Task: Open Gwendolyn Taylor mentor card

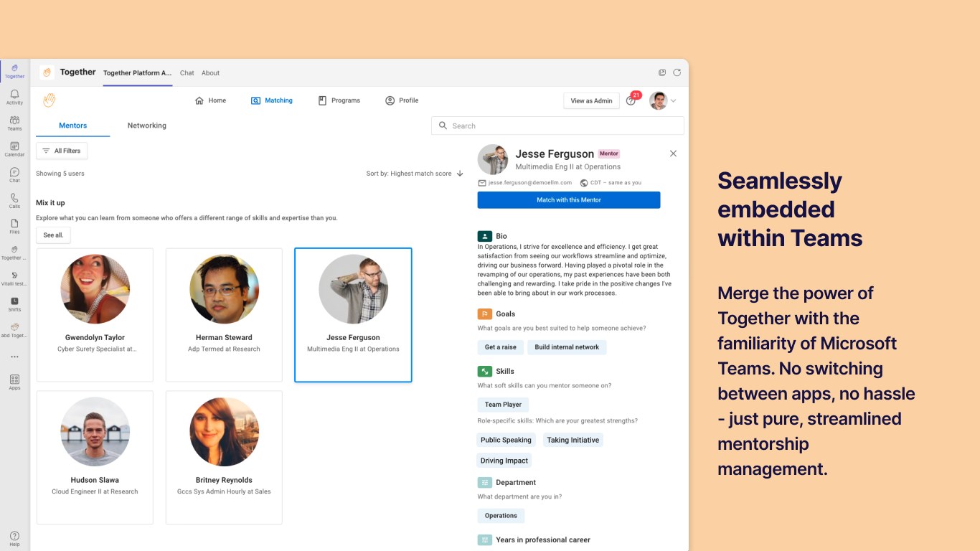Action: 95,315
